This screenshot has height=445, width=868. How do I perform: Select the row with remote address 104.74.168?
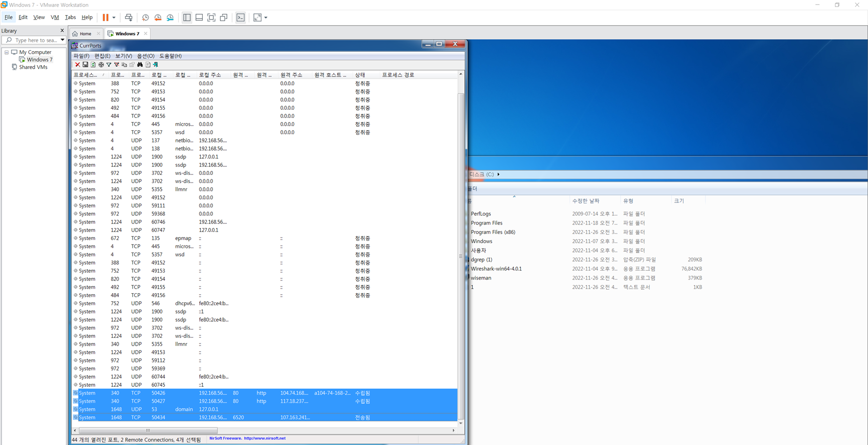coord(264,393)
